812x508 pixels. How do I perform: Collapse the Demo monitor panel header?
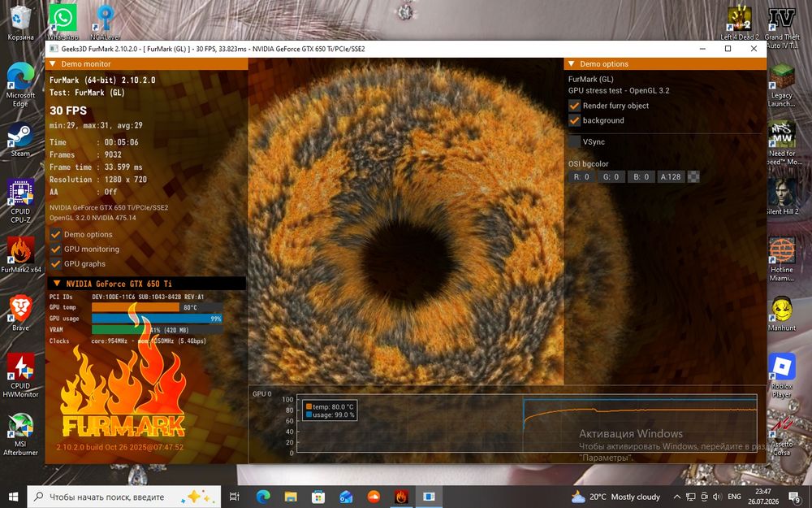point(146,63)
